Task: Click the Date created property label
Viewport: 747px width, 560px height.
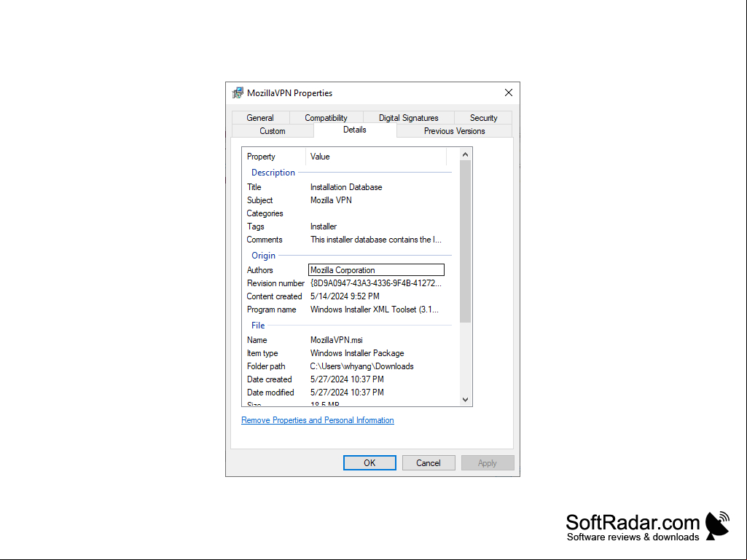Action: click(269, 379)
